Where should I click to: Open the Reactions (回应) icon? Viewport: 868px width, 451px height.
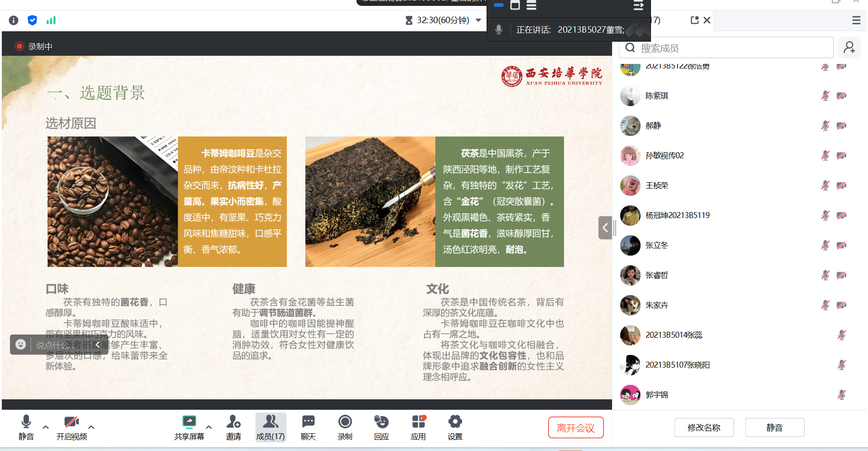point(381,422)
